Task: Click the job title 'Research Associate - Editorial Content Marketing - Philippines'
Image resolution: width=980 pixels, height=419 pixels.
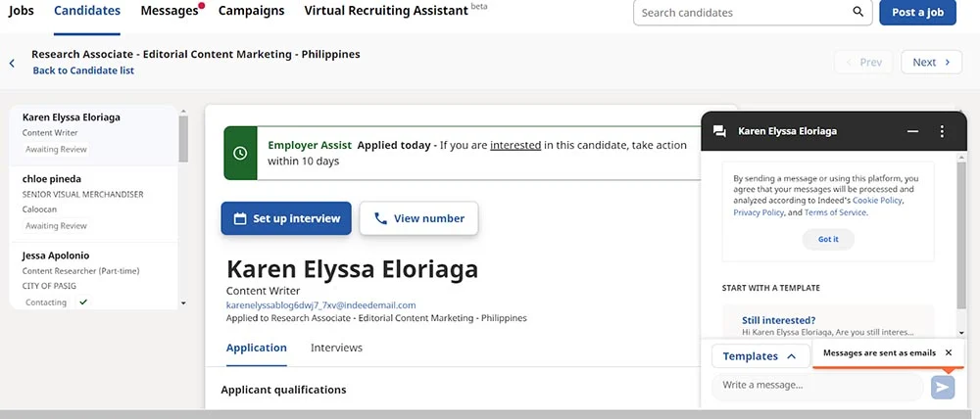Action: pos(196,54)
